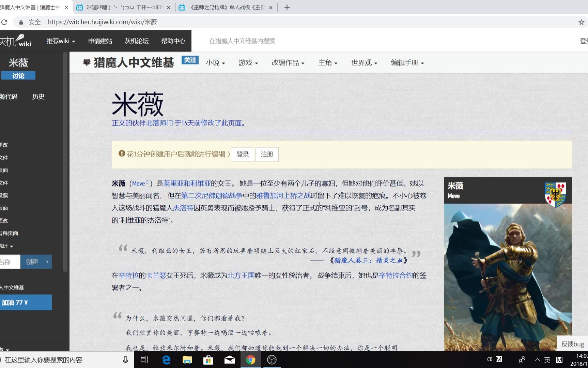The height and width of the screenshot is (368, 588).
Task: Expand the 推荐wiki dropdown
Action: click(61, 41)
